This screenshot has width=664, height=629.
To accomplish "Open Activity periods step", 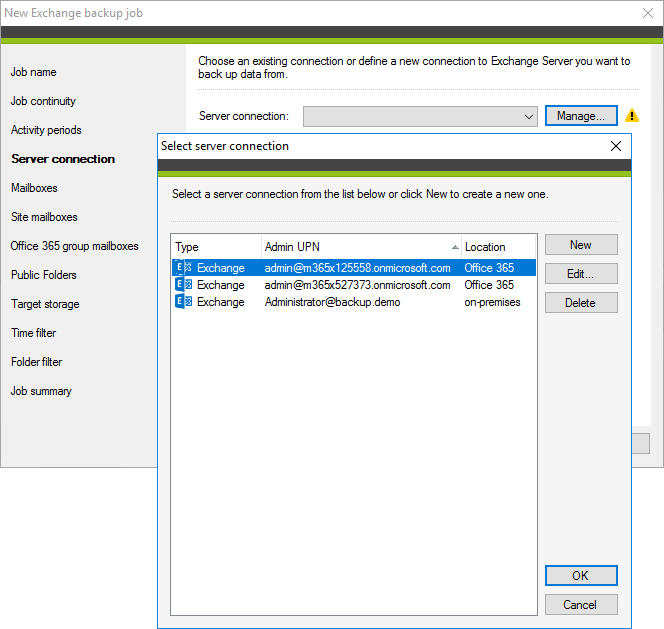I will tap(46, 130).
